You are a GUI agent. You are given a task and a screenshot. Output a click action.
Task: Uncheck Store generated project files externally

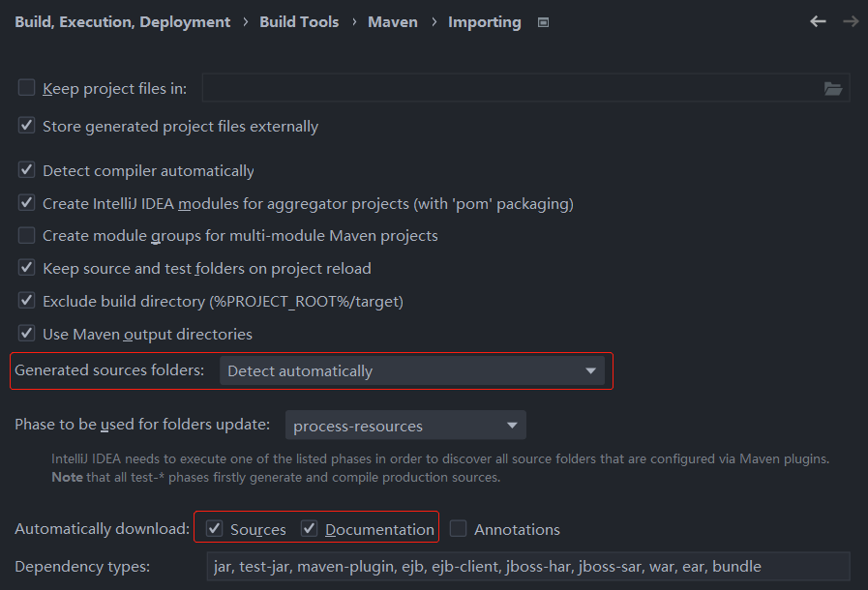(27, 126)
